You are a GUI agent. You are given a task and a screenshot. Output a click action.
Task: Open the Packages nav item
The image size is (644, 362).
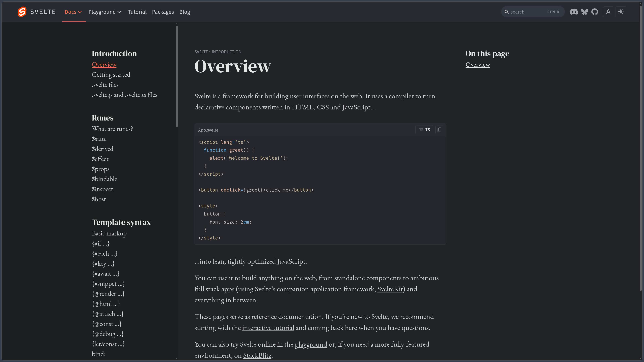tap(163, 12)
